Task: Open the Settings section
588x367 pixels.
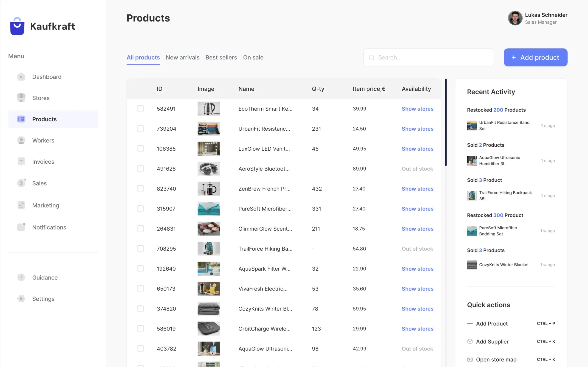Action: (x=43, y=299)
